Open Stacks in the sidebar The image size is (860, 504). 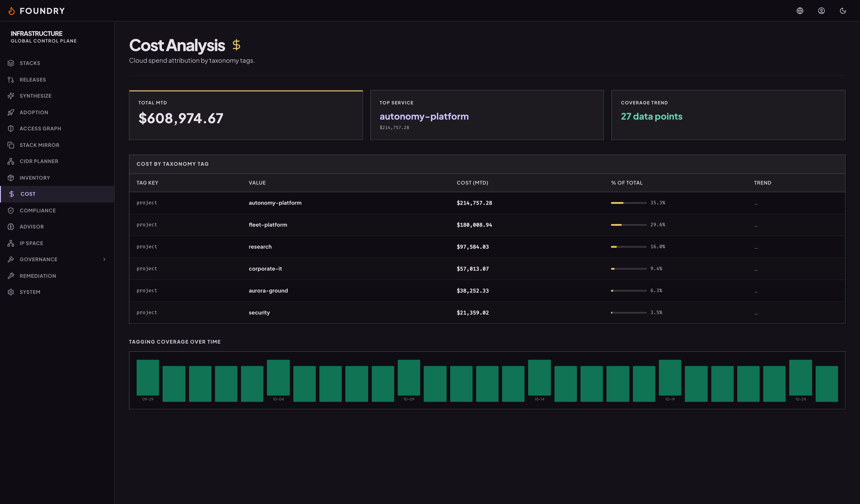pyautogui.click(x=57, y=63)
